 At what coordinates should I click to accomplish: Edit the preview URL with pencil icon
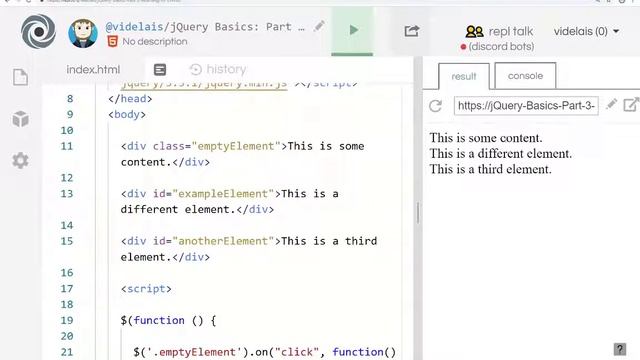pyautogui.click(x=611, y=104)
